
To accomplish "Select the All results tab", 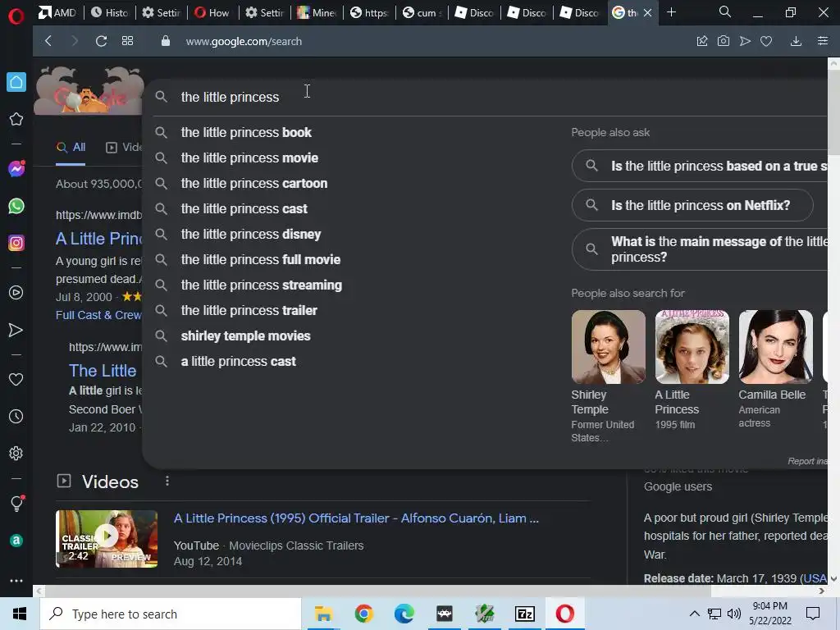I will 71,148.
